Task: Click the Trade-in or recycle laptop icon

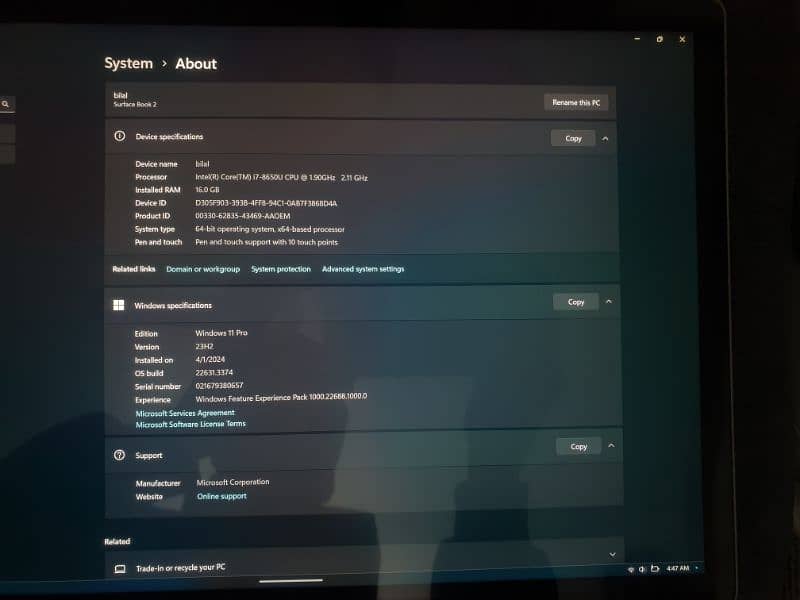Action: pos(120,568)
